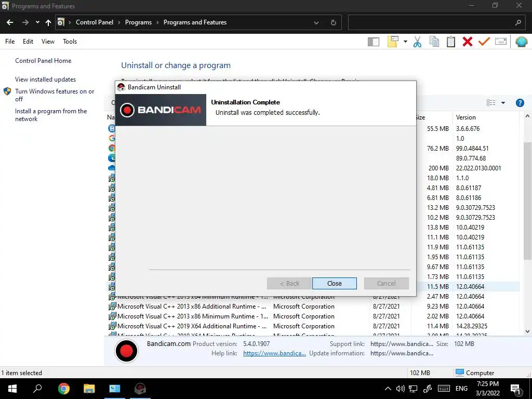Click the 55.5 MB size cell
Screen dimensions: 532x399
(437, 129)
